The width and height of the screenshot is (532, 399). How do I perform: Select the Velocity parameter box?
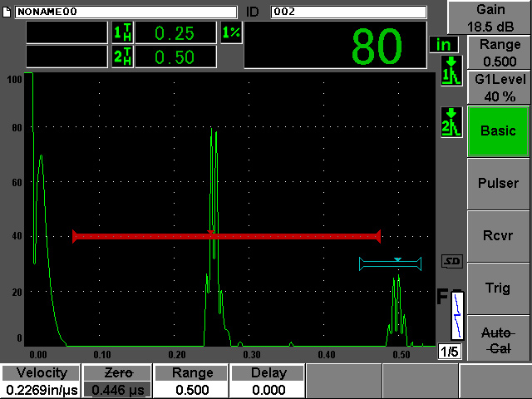pos(41,381)
